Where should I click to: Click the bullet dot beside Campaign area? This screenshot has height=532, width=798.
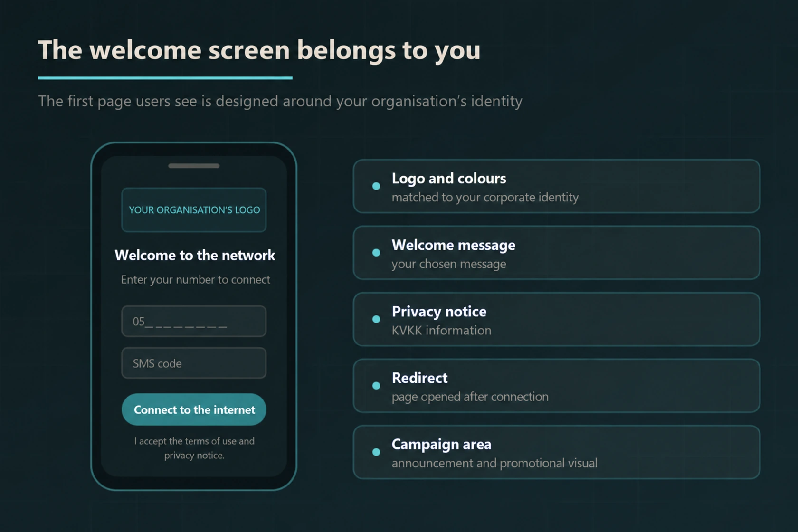click(376, 452)
